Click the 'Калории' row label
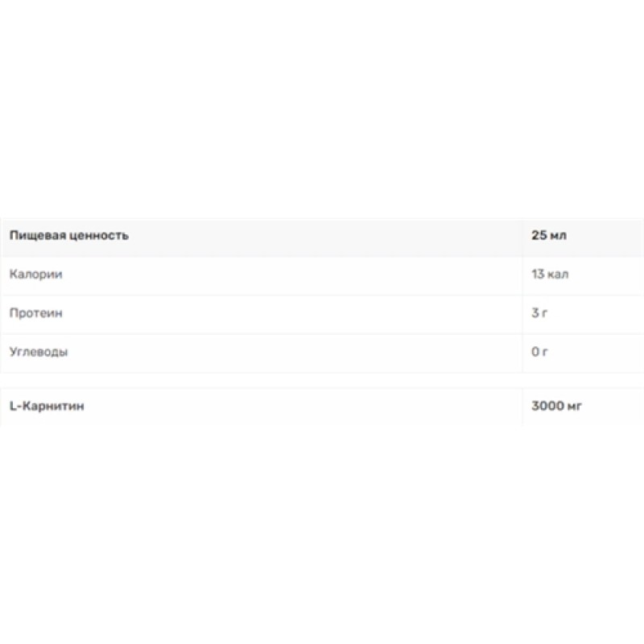644x644 pixels. 36,275
